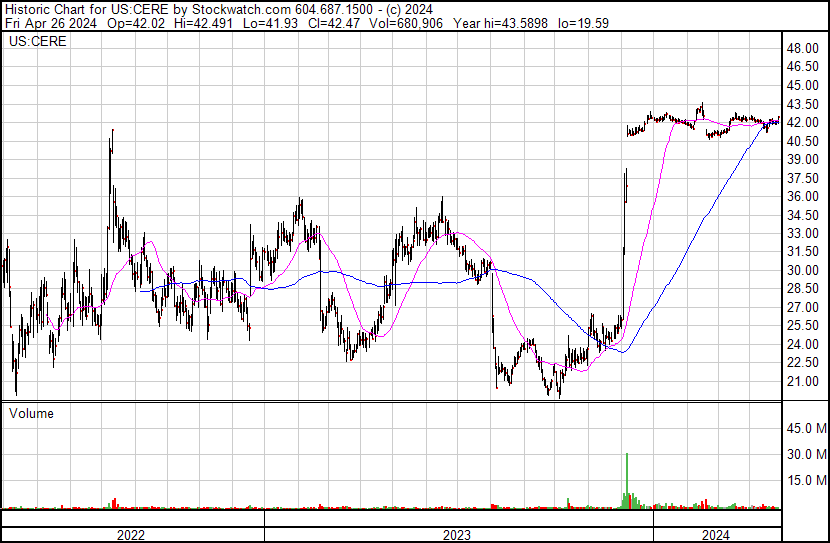Click the Op=42.02 open price value
The image size is (830, 543).
136,23
